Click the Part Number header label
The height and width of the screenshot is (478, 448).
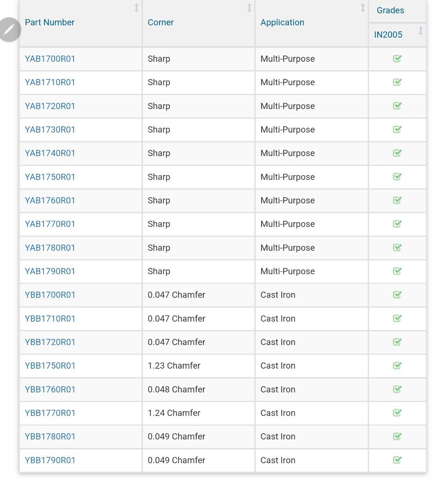(50, 22)
